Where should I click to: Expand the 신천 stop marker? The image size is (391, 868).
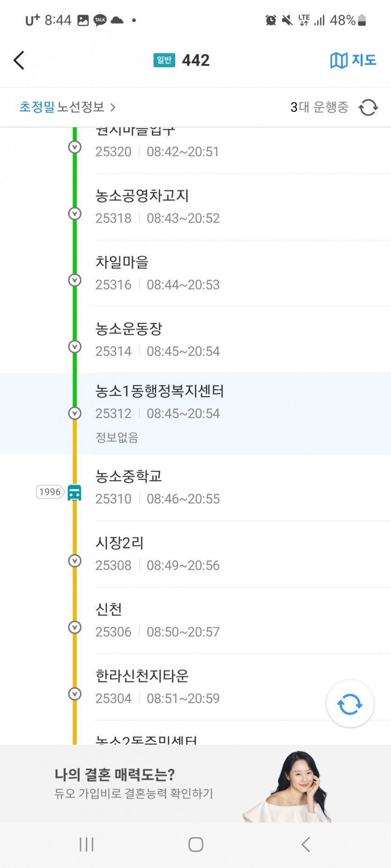75,627
